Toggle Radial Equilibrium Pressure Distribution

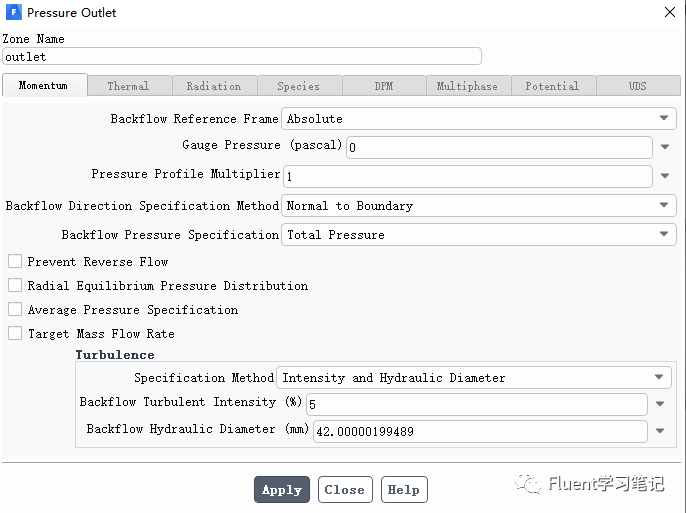tap(15, 285)
